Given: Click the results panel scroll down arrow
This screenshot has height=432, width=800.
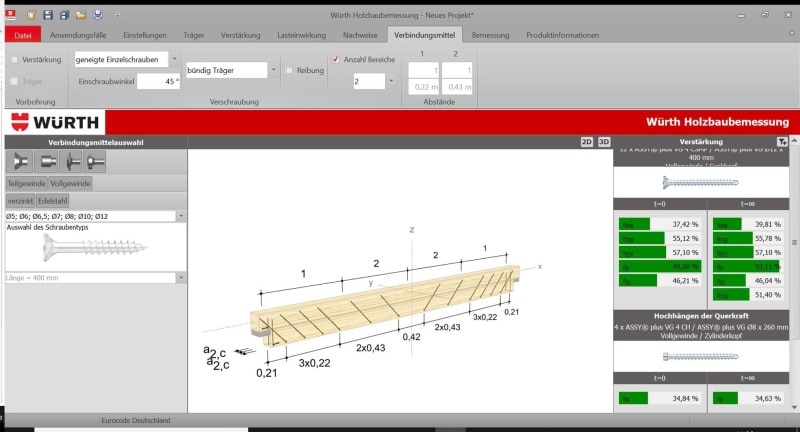Looking at the screenshot, I should pyautogui.click(x=794, y=407).
